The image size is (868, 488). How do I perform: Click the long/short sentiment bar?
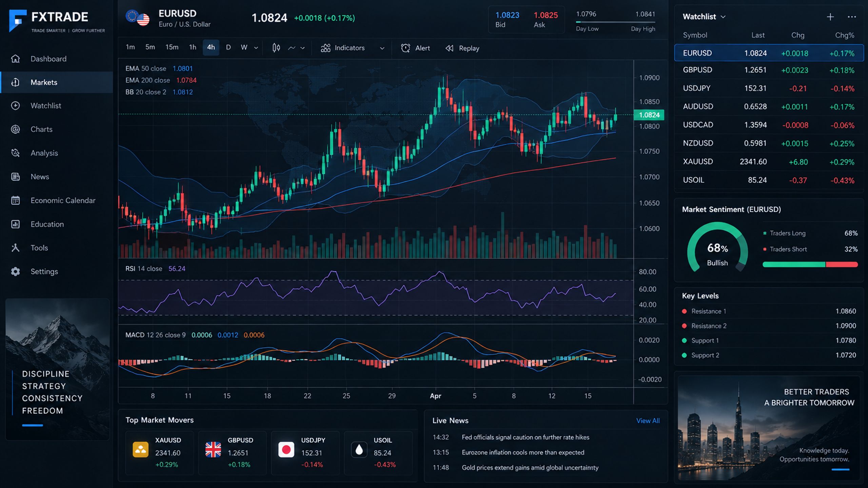coord(810,264)
